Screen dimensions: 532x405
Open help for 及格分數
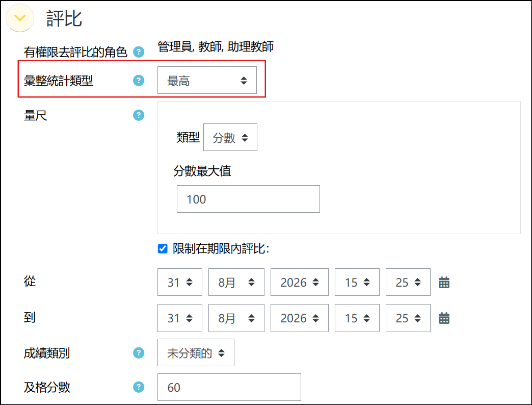[139, 387]
